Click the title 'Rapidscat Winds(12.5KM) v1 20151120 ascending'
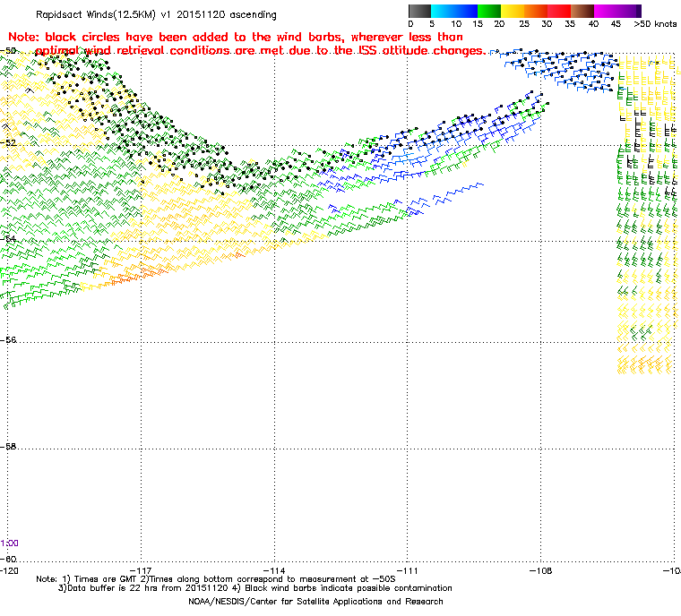This screenshot has height=616, width=681. [156, 14]
